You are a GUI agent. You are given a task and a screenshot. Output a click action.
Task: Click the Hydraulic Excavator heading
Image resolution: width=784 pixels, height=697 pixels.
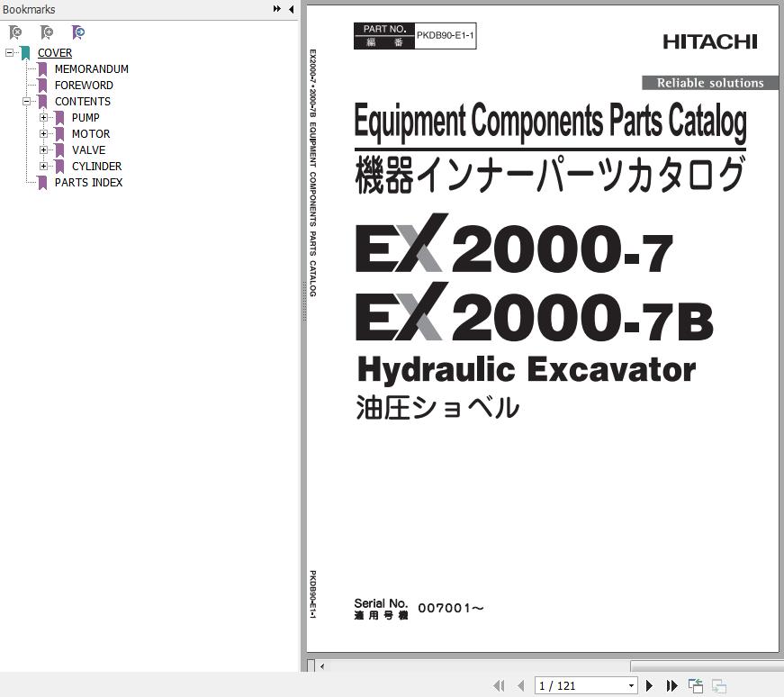tap(527, 370)
